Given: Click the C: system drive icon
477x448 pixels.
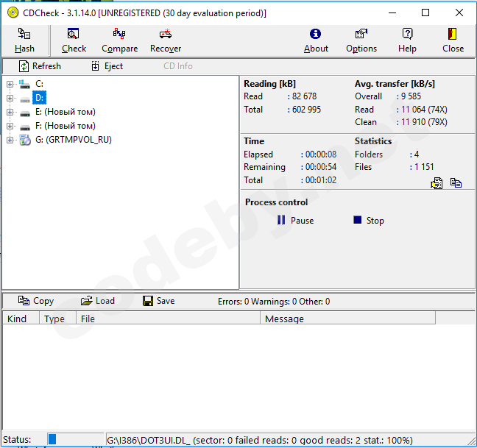Looking at the screenshot, I should (x=24, y=84).
